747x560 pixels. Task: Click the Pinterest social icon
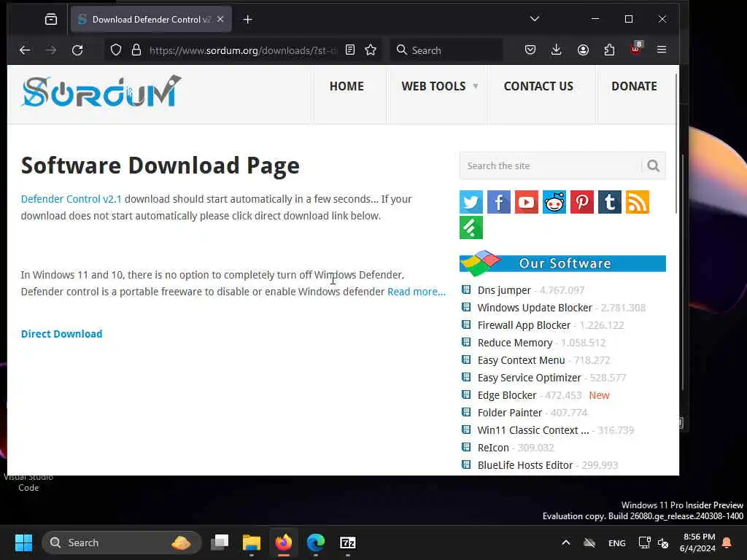[581, 203]
